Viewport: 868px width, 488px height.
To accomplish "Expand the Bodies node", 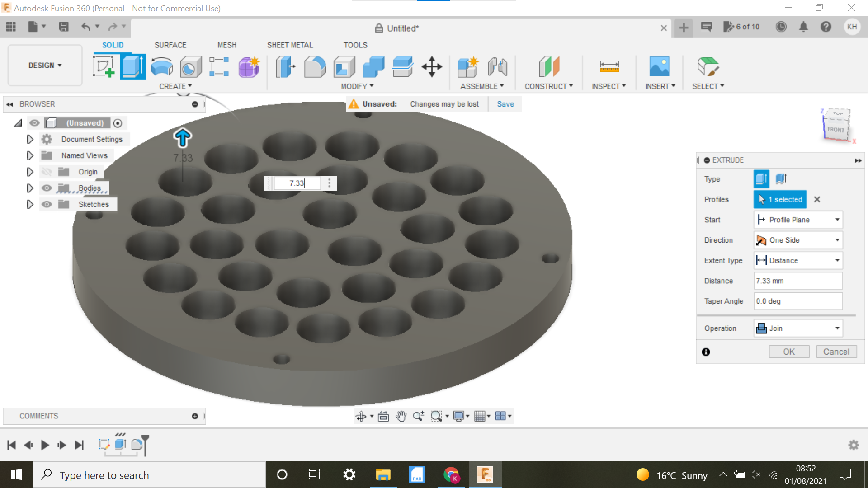I will click(x=30, y=188).
